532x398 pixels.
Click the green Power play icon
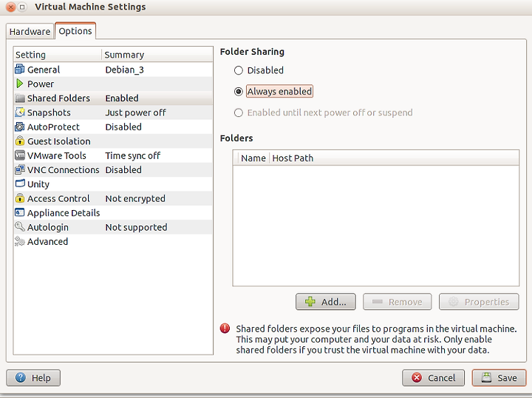tap(20, 84)
